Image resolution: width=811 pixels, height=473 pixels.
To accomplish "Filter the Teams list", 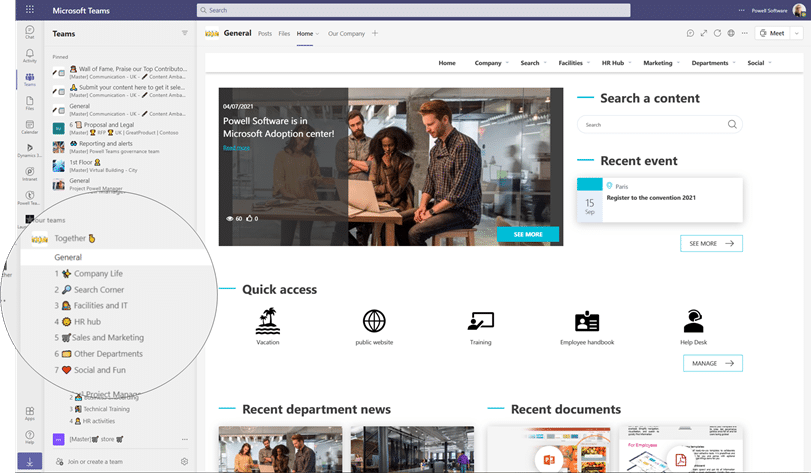I will click(x=185, y=33).
